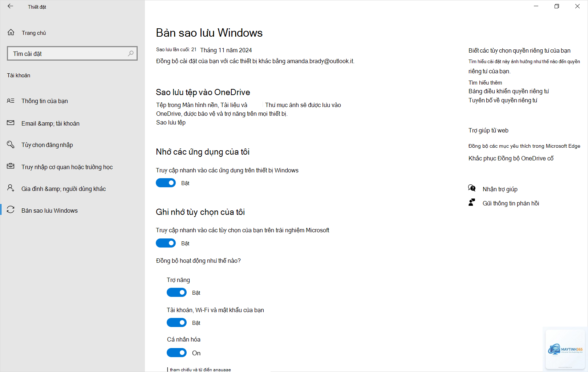Viewport: 588px width, 372px height.
Task: Select Bản sao lưu Windows sidebar item
Action: 49,210
